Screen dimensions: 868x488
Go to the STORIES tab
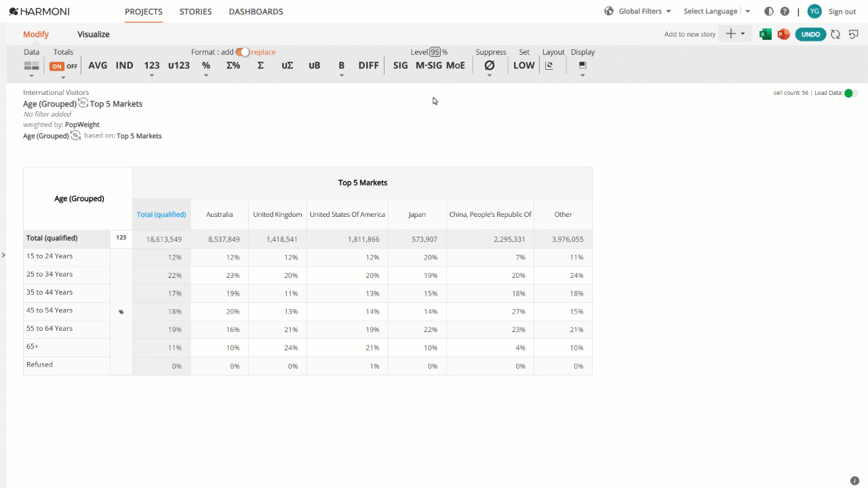[x=195, y=12]
